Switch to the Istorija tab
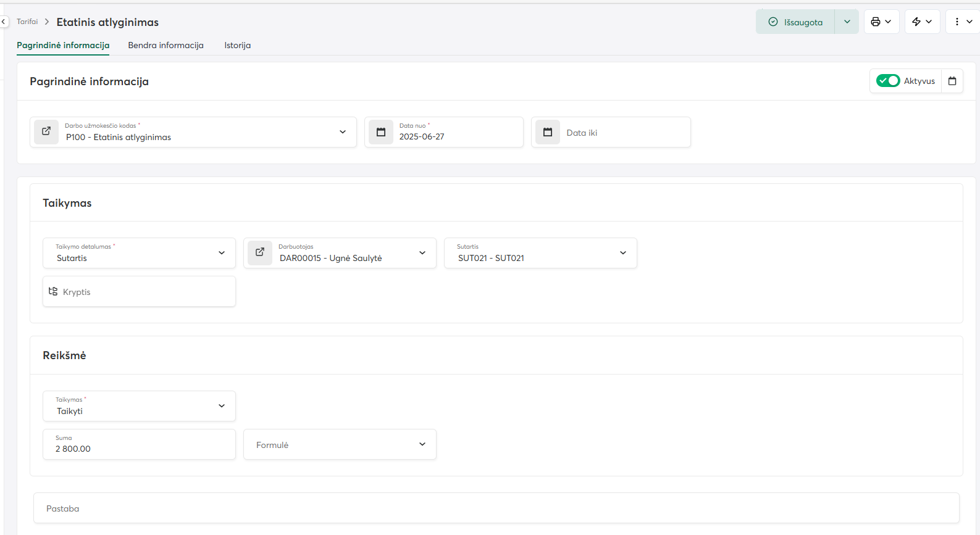This screenshot has width=980, height=535. [x=237, y=45]
